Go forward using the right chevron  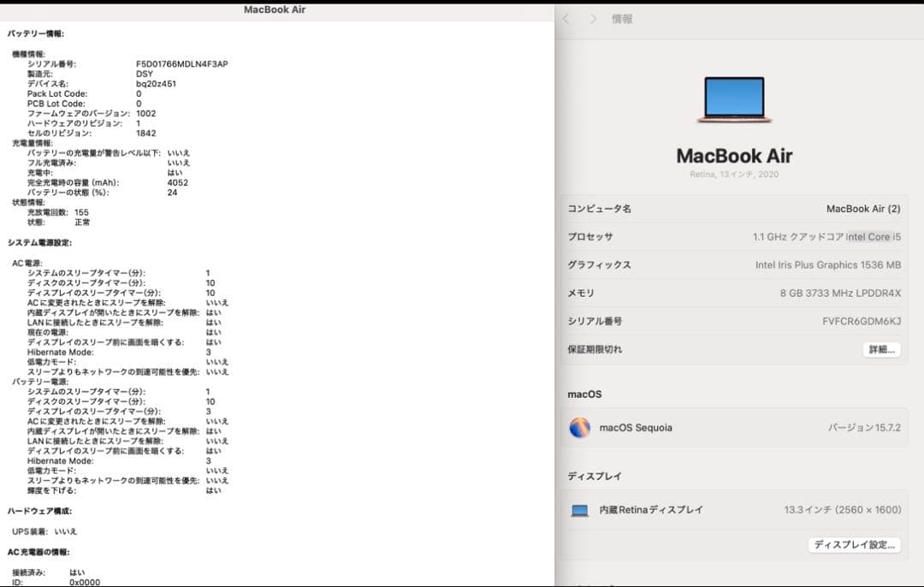click(593, 19)
